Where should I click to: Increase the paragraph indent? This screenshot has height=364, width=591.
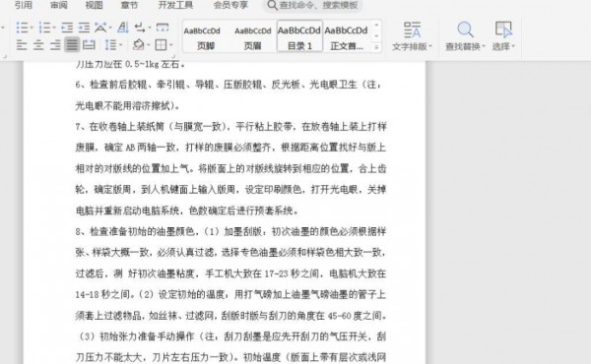pyautogui.click(x=84, y=28)
